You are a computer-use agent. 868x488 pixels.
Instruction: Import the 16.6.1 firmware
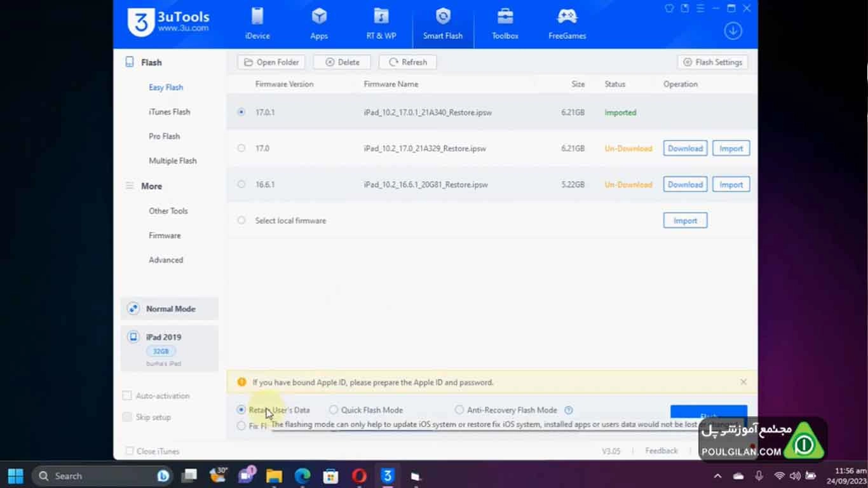[731, 184]
